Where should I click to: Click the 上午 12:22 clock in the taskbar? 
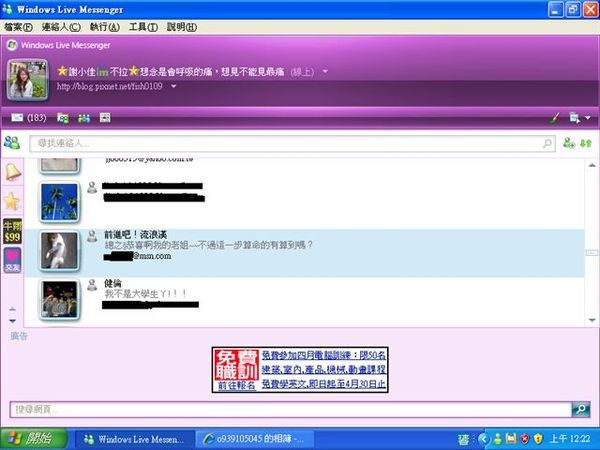click(570, 439)
